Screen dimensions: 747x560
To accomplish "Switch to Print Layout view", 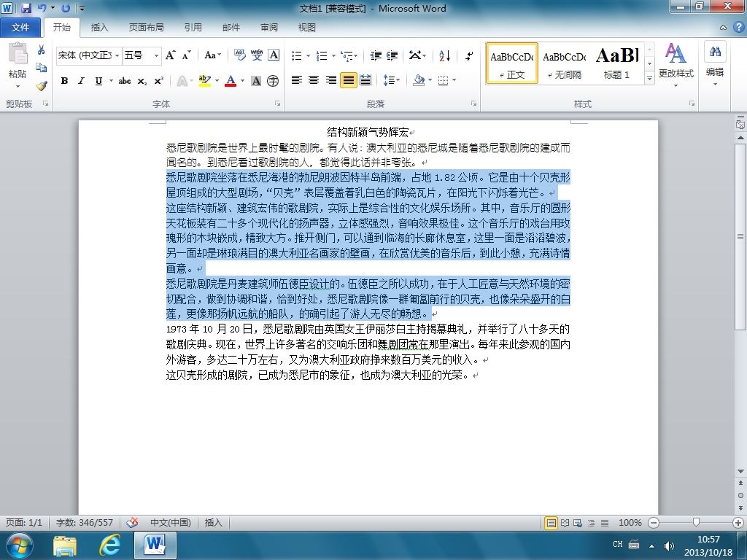I will click(x=551, y=523).
